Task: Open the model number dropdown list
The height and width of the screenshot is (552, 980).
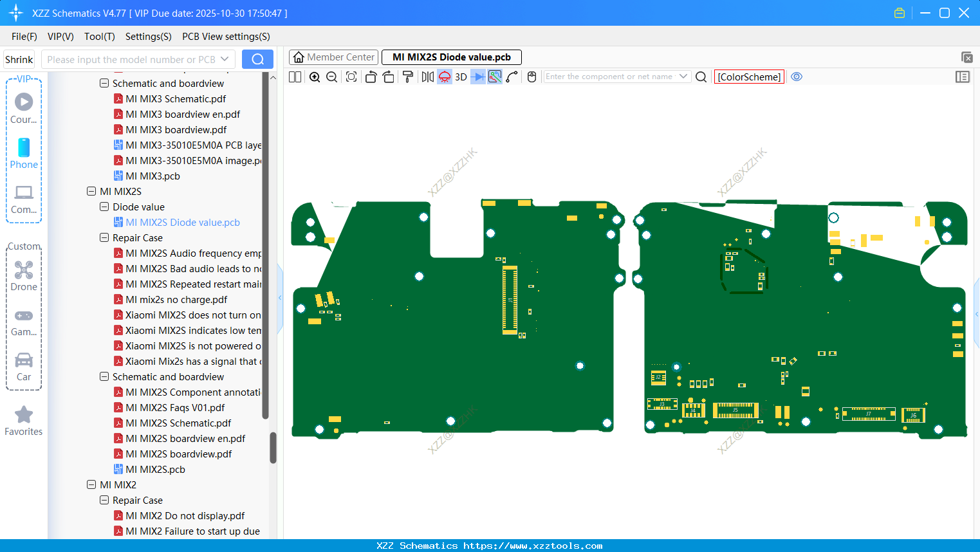Action: coord(225,59)
